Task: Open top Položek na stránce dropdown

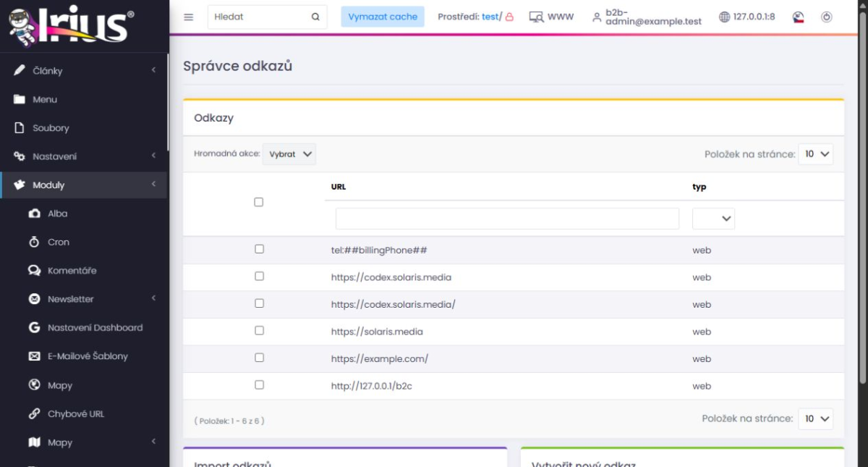Action: [x=816, y=153]
